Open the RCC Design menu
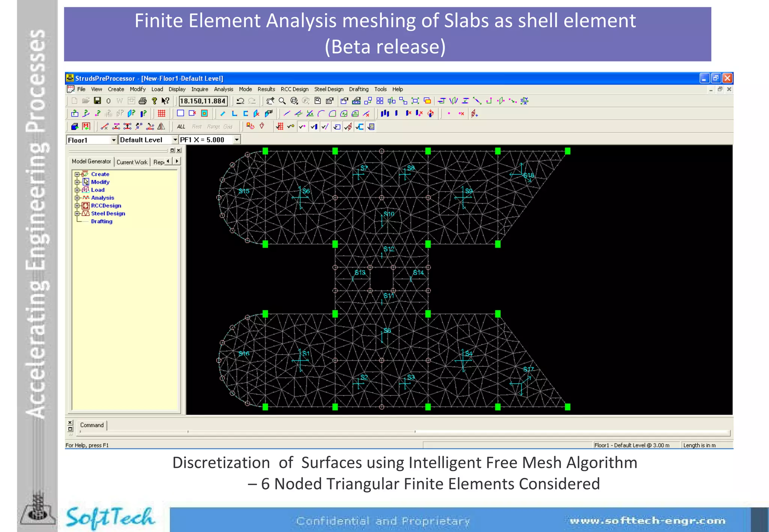The width and height of the screenshot is (769, 532). tap(295, 89)
